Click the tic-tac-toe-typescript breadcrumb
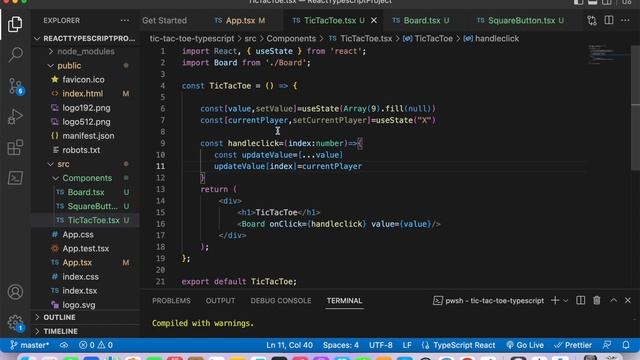The image size is (640, 360). pos(192,38)
